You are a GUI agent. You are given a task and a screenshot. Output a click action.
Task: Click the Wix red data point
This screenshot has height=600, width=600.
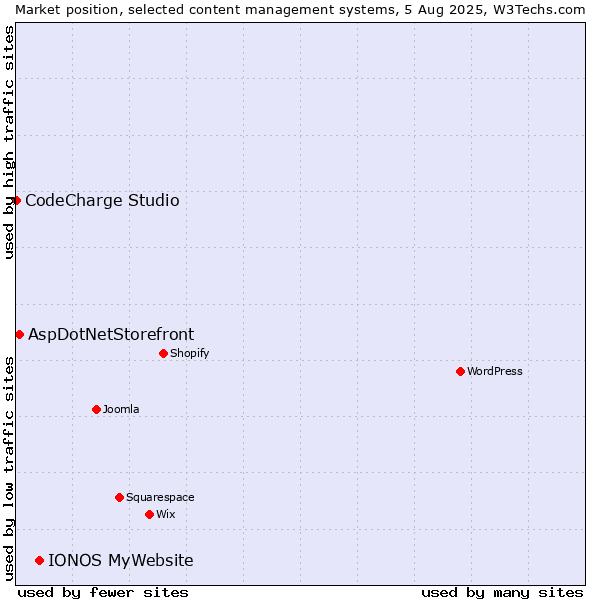coord(150,515)
